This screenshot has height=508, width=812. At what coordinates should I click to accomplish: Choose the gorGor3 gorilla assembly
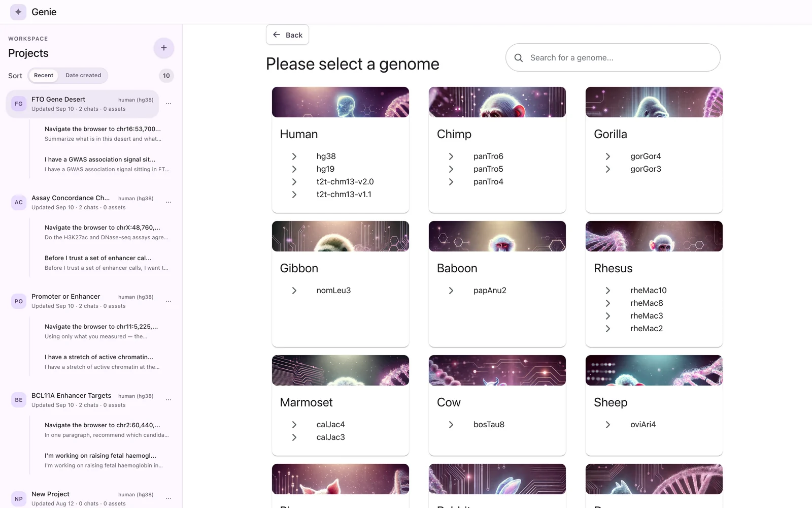646,169
